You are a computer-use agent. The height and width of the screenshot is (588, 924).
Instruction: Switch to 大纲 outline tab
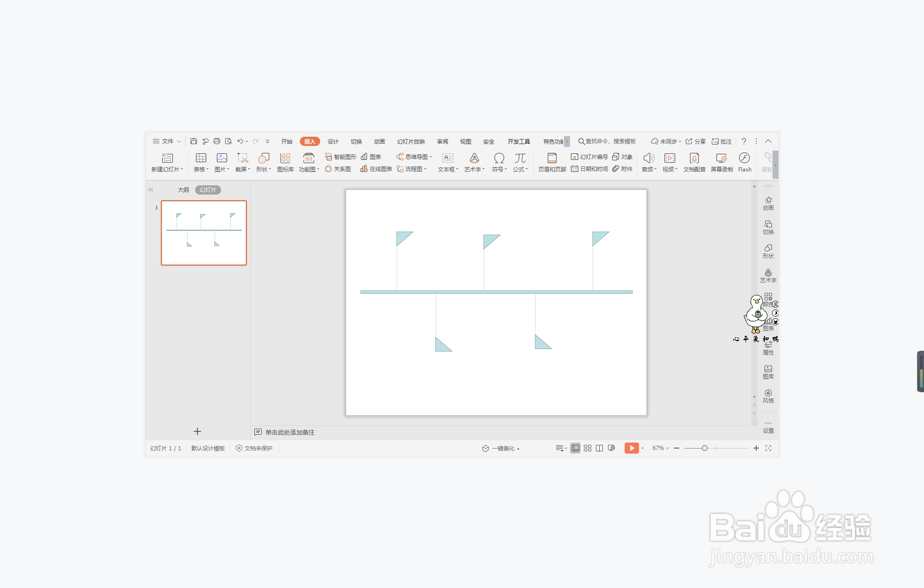(x=183, y=190)
